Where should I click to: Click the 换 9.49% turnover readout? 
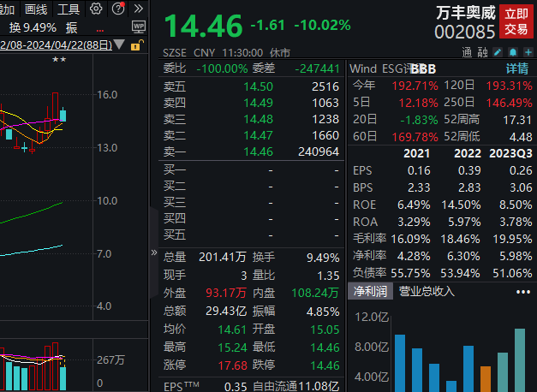(33, 27)
